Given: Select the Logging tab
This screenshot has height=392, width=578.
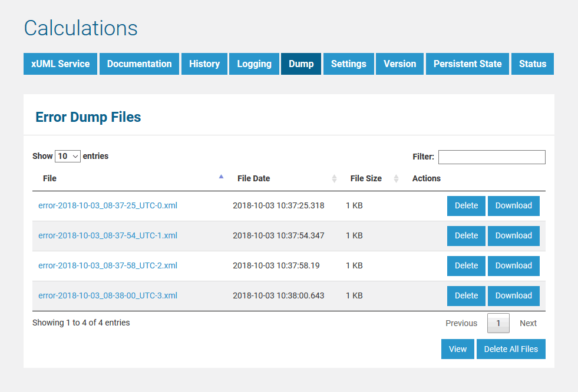Looking at the screenshot, I should click(x=254, y=64).
